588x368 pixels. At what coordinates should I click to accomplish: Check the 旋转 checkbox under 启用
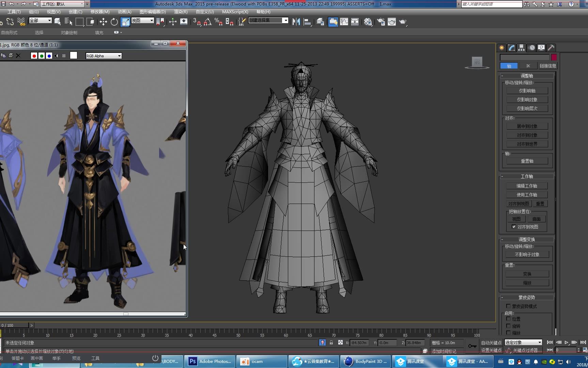click(x=508, y=326)
